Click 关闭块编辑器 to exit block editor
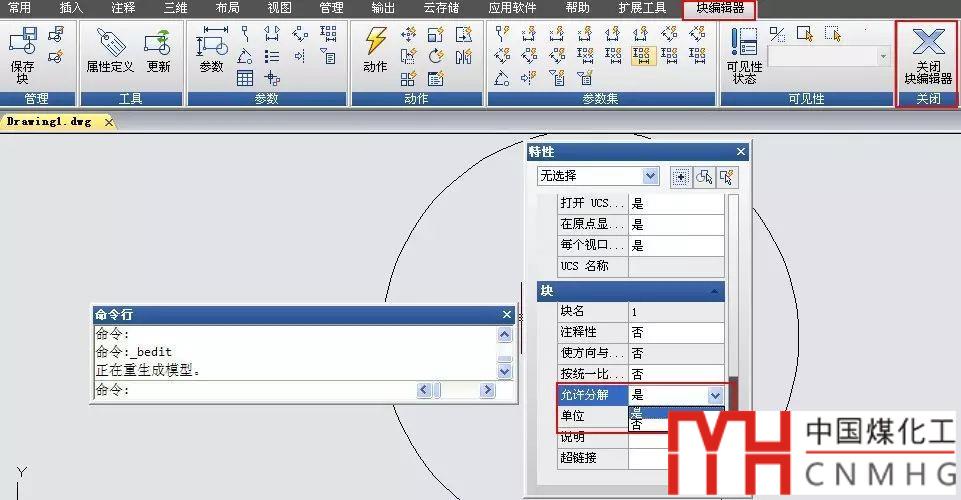Image resolution: width=961 pixels, height=500 pixels. pyautogui.click(x=928, y=55)
